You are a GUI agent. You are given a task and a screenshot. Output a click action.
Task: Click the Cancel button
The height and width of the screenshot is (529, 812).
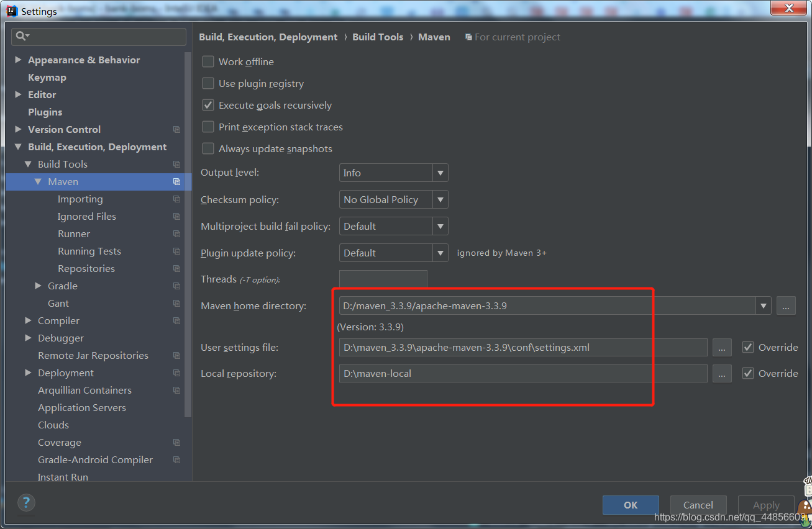tap(698, 505)
